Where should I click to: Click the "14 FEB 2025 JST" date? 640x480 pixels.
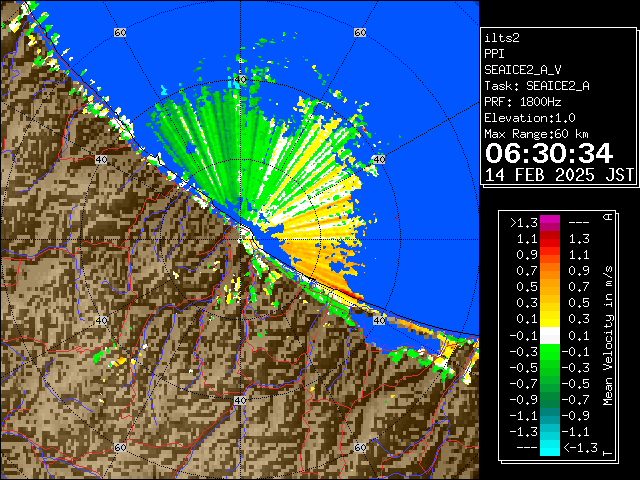tap(559, 175)
